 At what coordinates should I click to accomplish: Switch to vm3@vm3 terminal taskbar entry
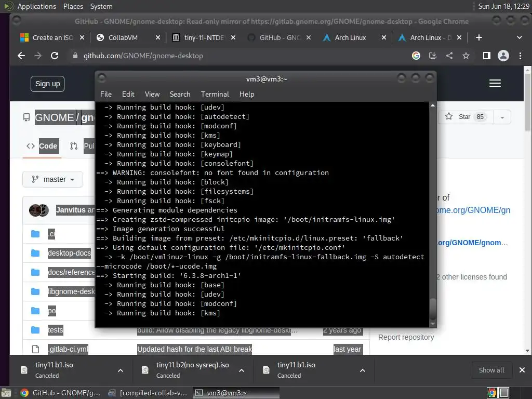pos(236,393)
